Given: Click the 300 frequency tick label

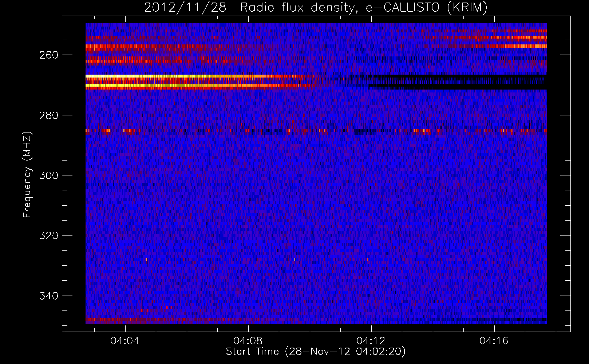Looking at the screenshot, I should [49, 175].
